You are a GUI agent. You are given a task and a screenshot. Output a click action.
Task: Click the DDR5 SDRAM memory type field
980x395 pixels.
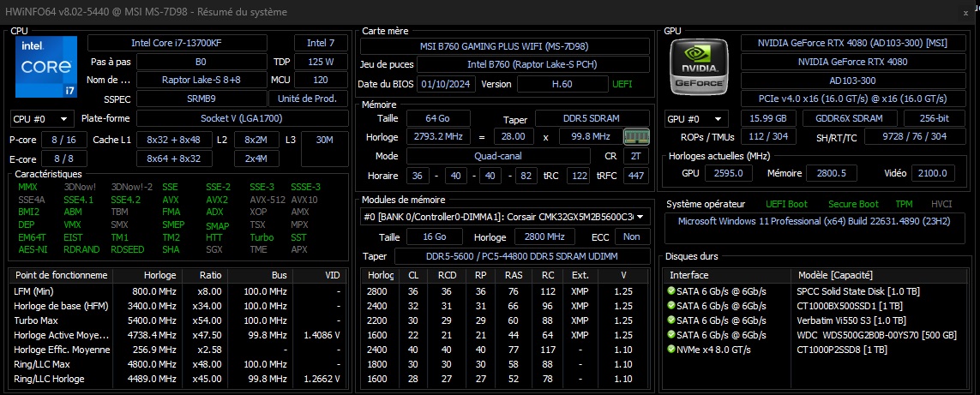(592, 119)
